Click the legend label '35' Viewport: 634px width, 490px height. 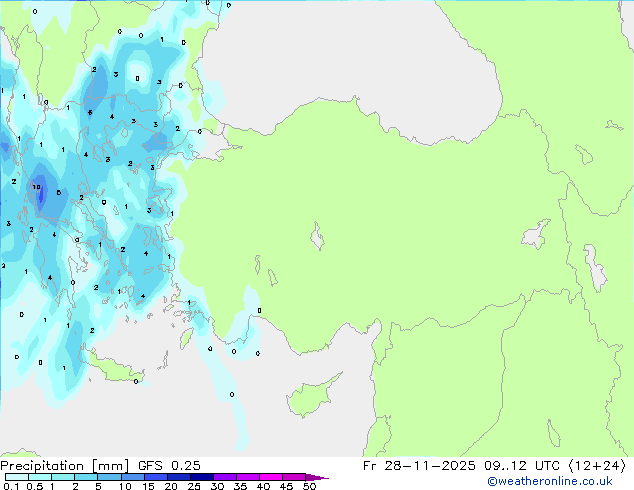tap(240, 486)
